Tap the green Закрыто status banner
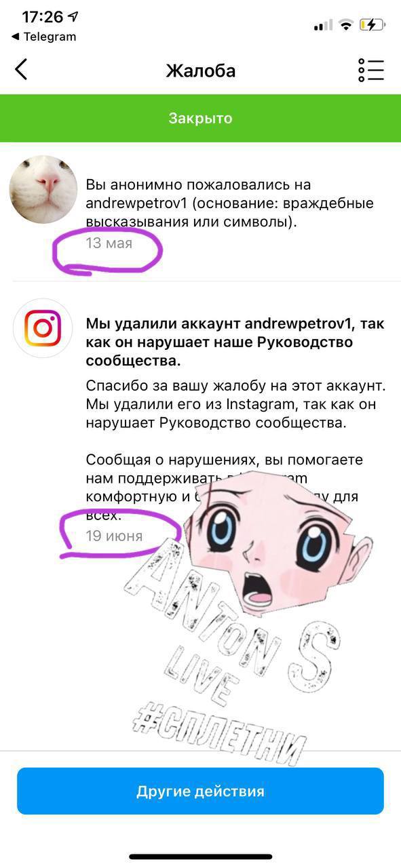The width and height of the screenshot is (401, 868). [200, 119]
